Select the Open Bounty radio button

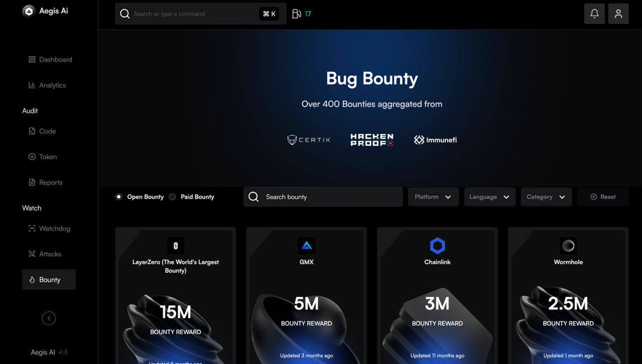119,197
